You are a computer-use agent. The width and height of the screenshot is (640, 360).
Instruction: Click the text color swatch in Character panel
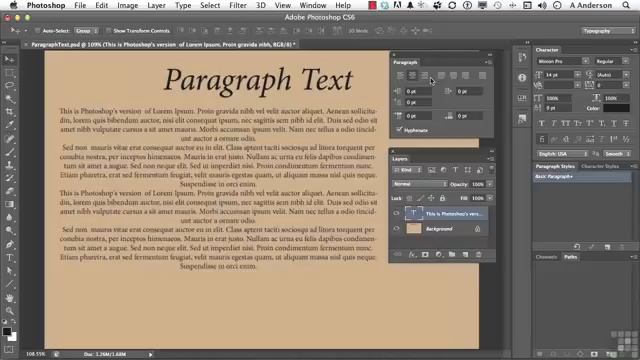click(616, 108)
